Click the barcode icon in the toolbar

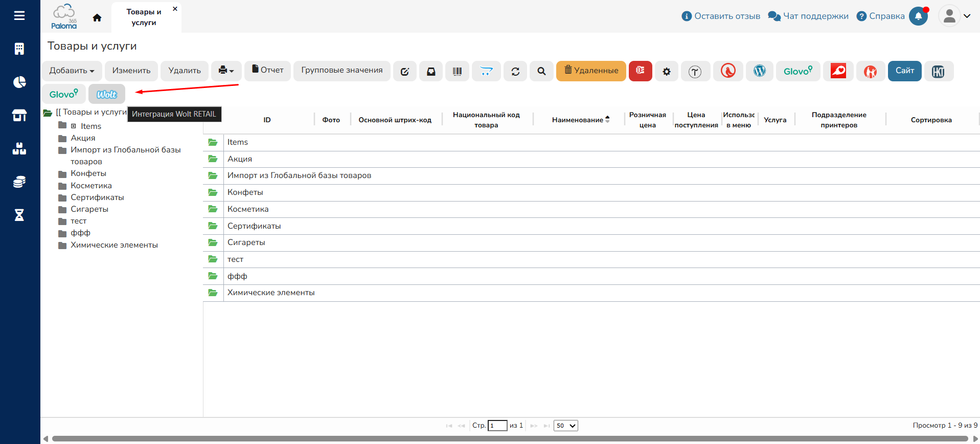coord(457,71)
